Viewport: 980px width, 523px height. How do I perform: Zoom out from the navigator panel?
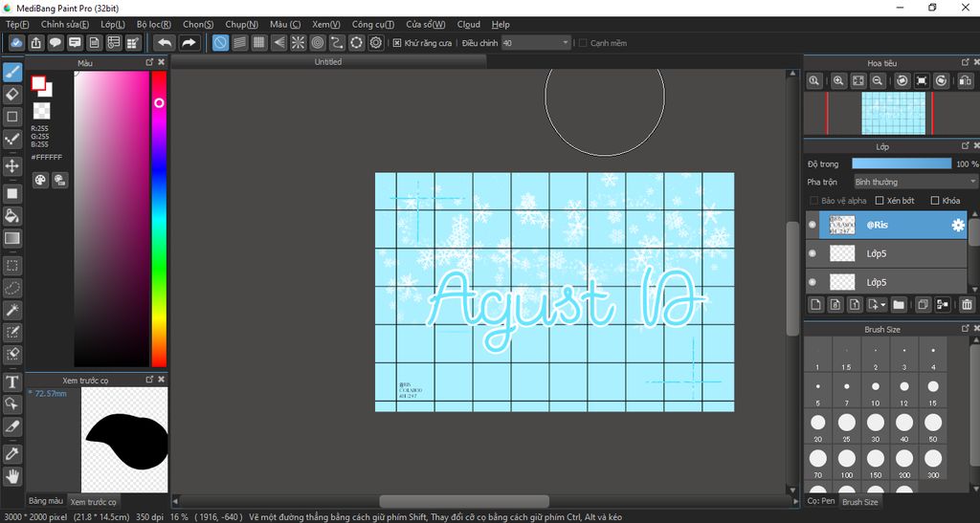tap(878, 80)
